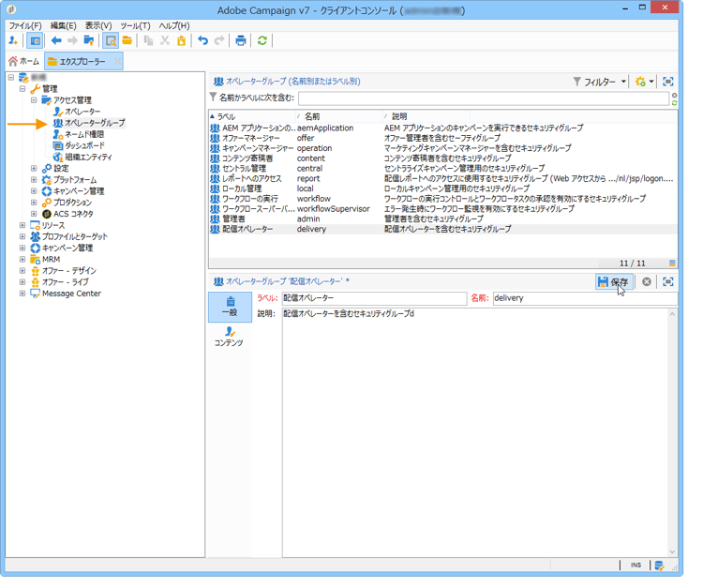
Task: Expand the Message Center tree node
Action: (x=22, y=294)
